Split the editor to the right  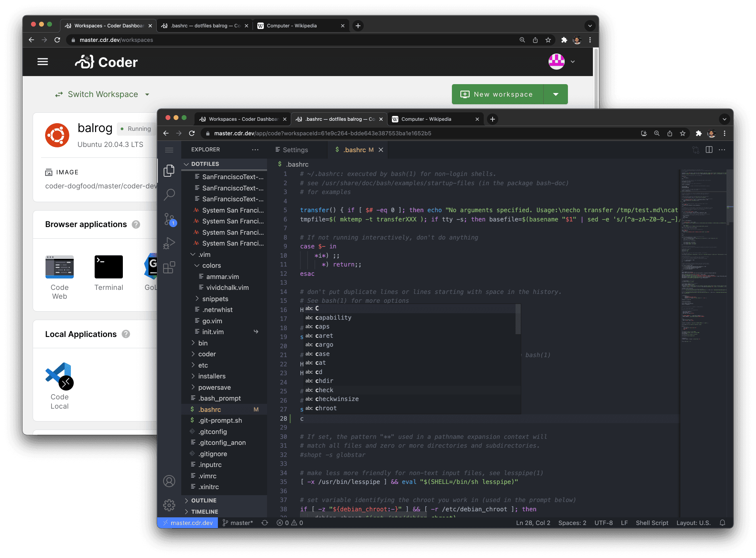point(709,150)
